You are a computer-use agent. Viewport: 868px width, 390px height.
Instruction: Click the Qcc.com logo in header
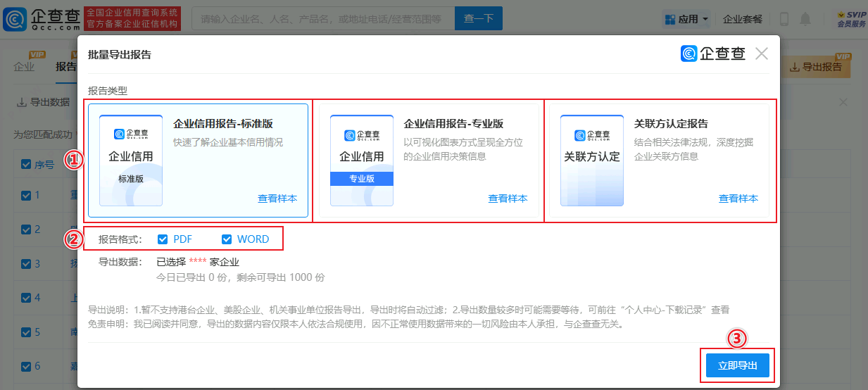[x=41, y=19]
